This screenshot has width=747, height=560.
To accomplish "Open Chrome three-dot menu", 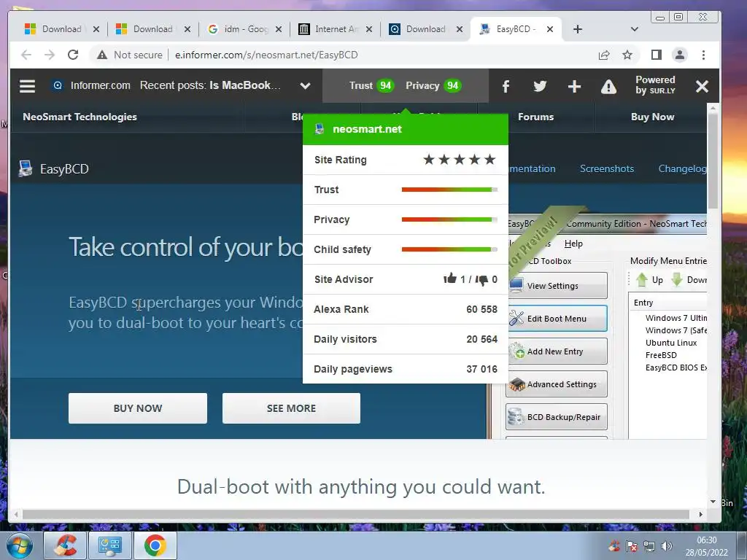I will coord(703,55).
